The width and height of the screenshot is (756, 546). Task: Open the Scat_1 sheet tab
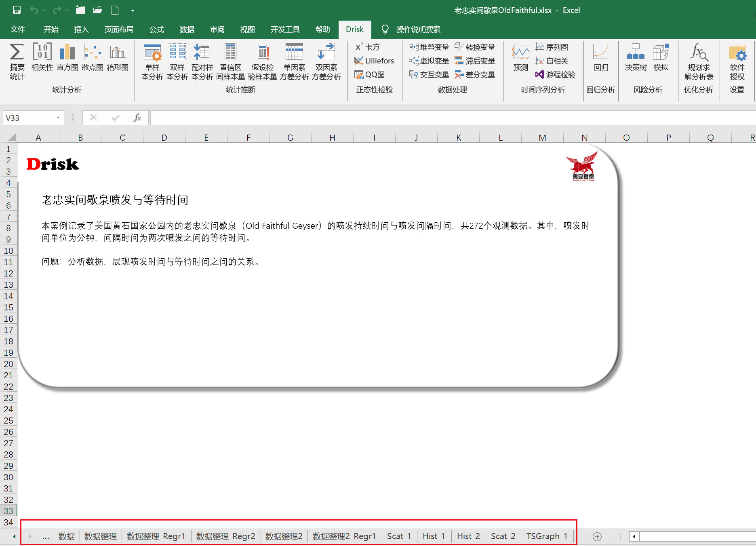[399, 536]
